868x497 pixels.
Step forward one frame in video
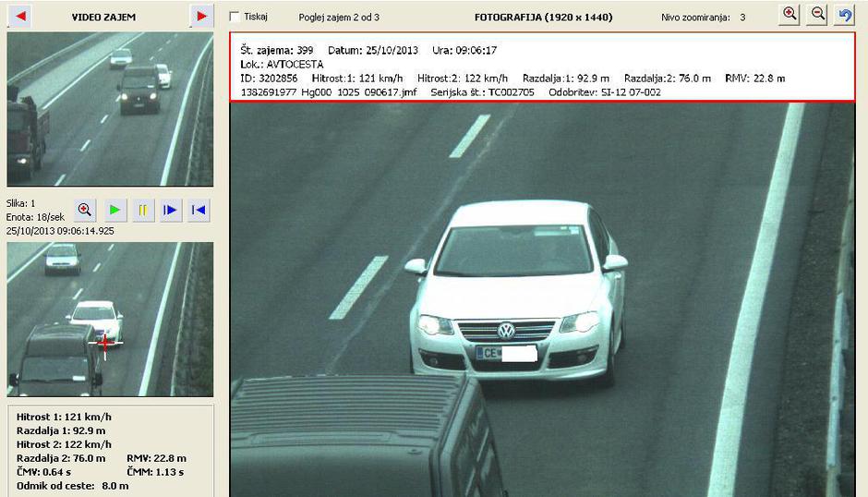170,211
